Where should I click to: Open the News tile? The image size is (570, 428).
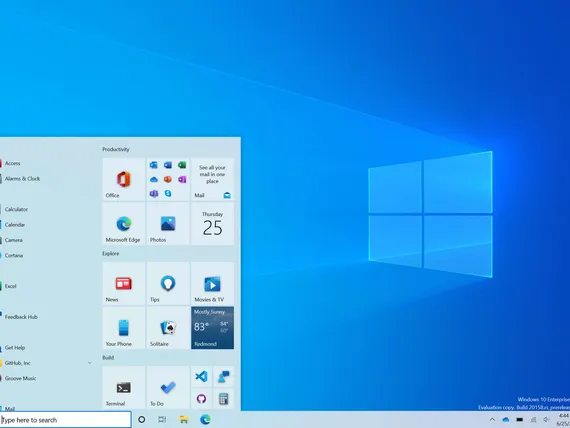pos(124,283)
